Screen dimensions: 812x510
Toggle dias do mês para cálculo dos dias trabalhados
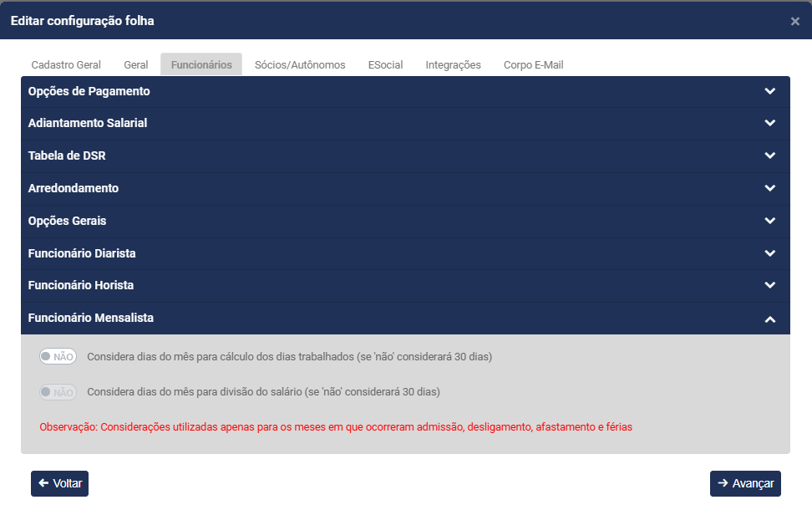pyautogui.click(x=58, y=357)
